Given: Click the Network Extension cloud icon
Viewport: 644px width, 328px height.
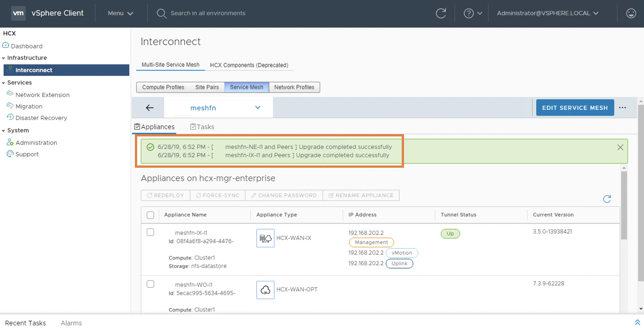Looking at the screenshot, I should coord(10,94).
